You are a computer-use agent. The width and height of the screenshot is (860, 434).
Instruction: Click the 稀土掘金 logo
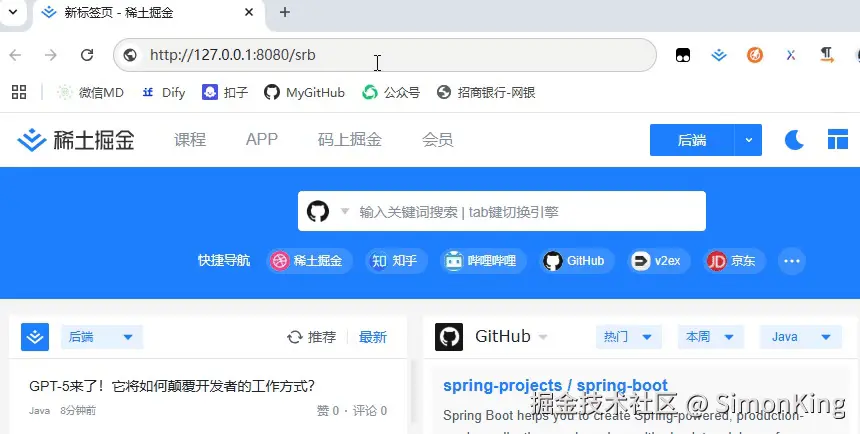click(76, 140)
